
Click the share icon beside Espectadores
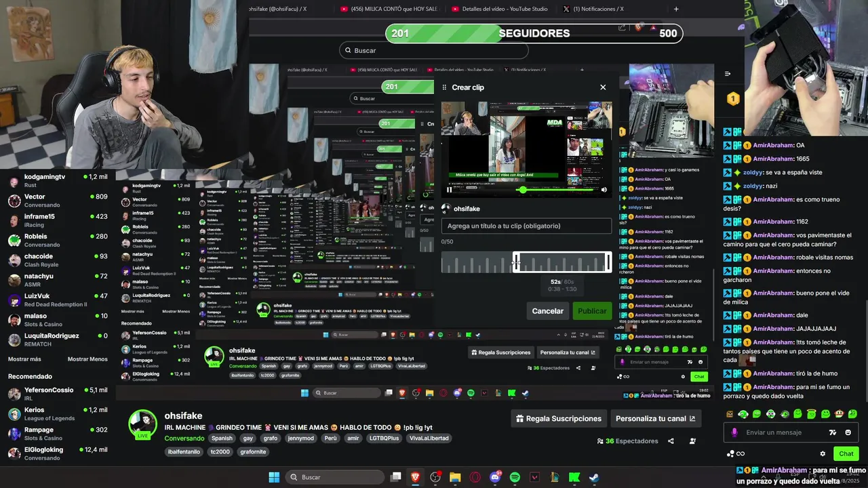pyautogui.click(x=671, y=441)
